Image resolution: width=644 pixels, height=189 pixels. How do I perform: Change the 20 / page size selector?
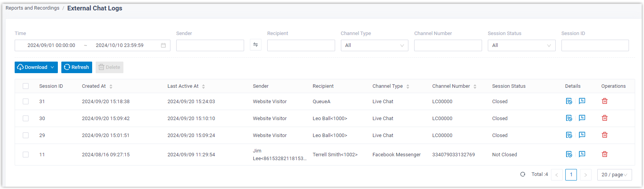(x=614, y=175)
